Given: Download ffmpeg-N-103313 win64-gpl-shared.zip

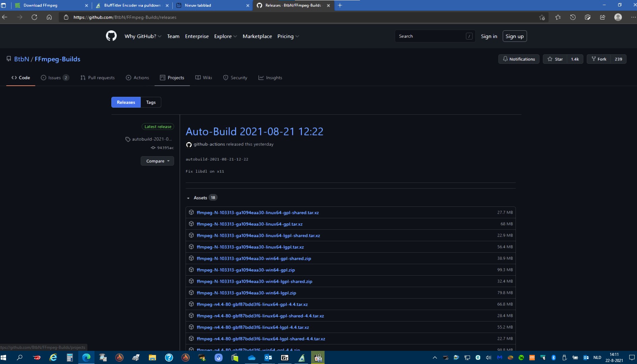Looking at the screenshot, I should [x=254, y=258].
